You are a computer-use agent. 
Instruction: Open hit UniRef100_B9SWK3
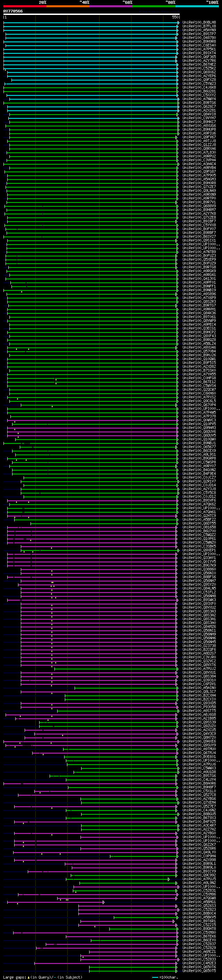[x=199, y=600]
